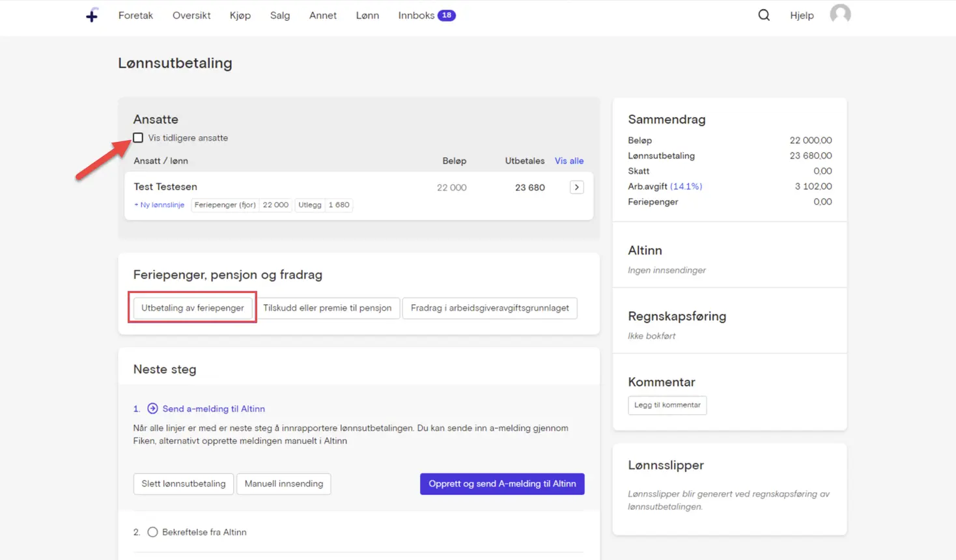Click the Fiken plus logo icon
Screen dimensions: 956x560
click(92, 15)
